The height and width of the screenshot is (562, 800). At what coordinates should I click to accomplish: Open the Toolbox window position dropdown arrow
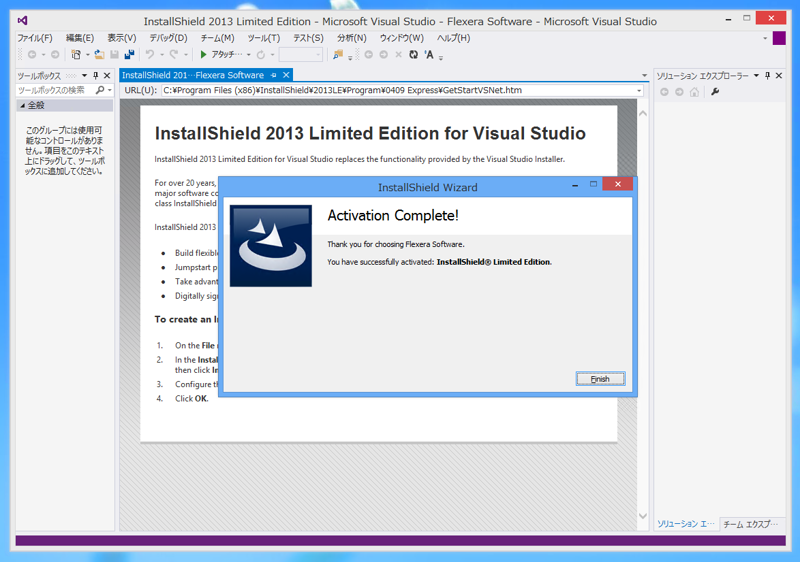84,75
